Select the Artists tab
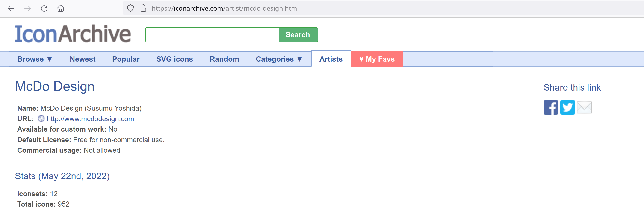 (331, 59)
